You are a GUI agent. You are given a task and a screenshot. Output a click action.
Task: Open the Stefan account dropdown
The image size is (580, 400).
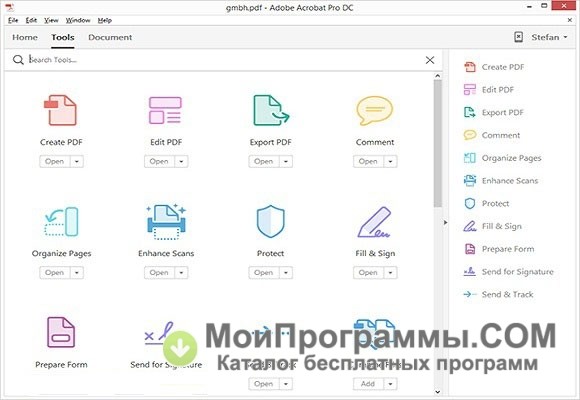(549, 37)
